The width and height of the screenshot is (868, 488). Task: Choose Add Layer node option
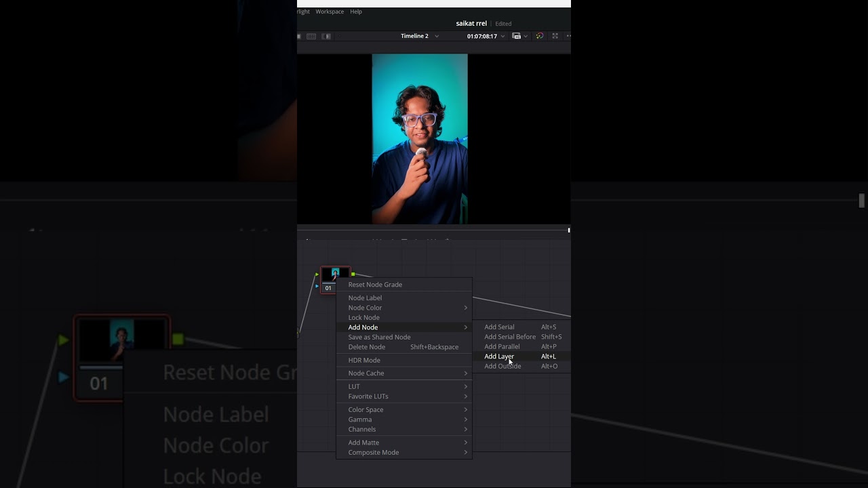click(x=522, y=357)
